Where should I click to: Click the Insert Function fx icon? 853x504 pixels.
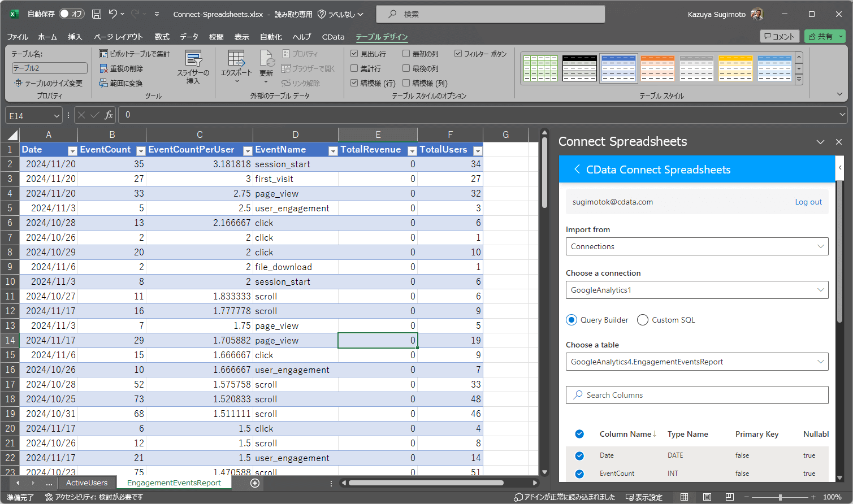pyautogui.click(x=109, y=115)
